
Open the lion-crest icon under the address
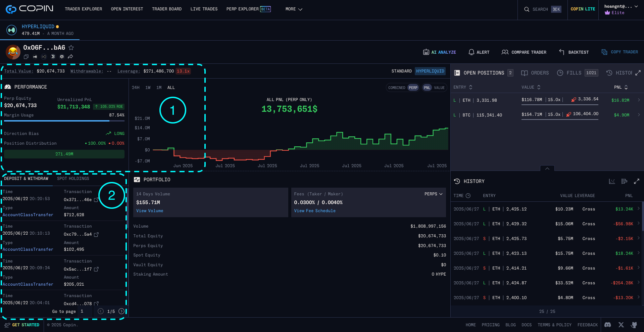[62, 57]
